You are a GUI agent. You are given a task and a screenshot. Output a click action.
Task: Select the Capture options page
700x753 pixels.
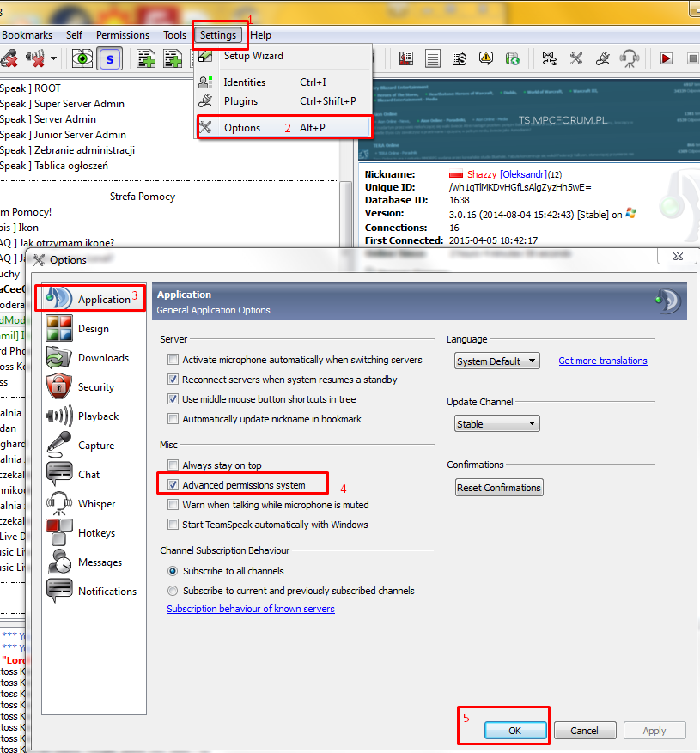94,446
